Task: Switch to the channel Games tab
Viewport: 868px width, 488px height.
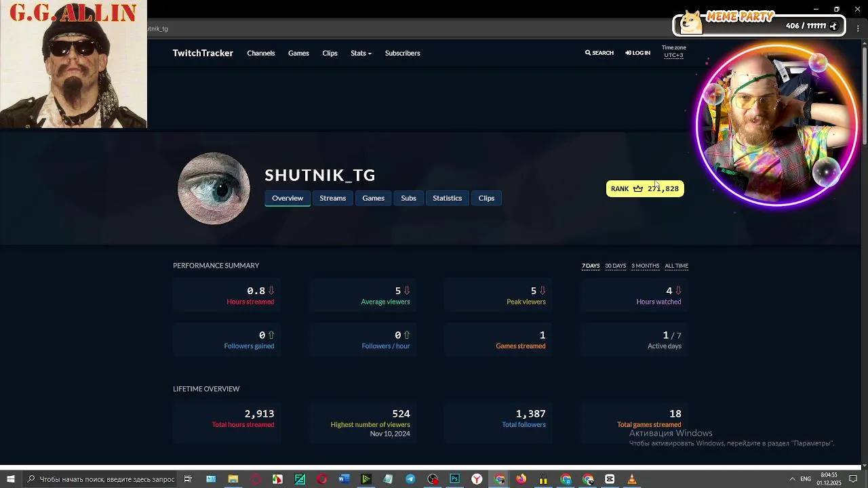Action: (373, 198)
